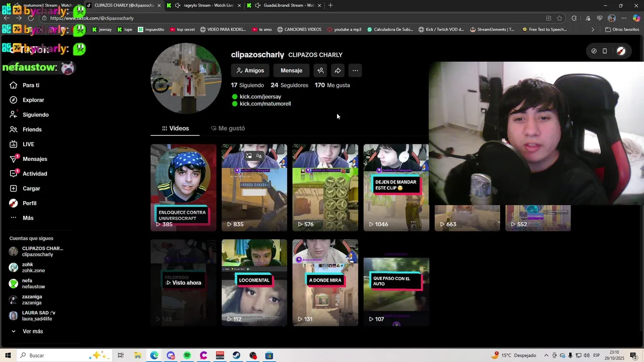Show hidden system tray icons
The image size is (644, 362).
click(x=546, y=355)
